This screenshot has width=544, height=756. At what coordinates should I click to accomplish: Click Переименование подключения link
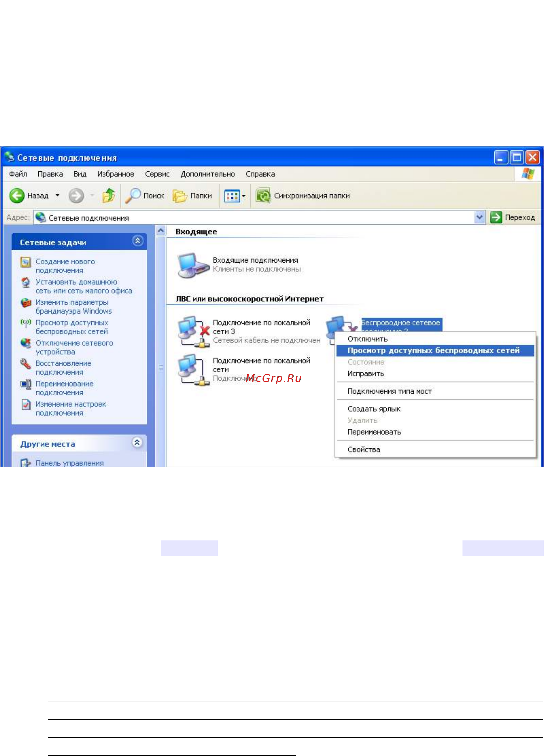pos(64,388)
